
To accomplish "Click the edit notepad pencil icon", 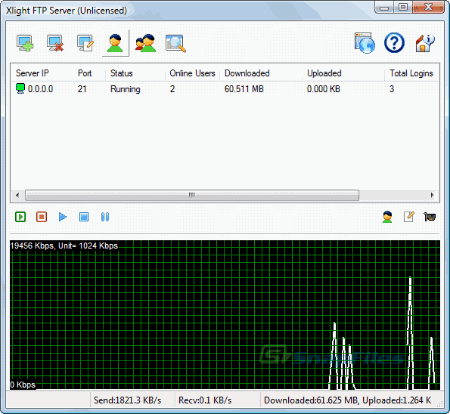I will click(x=409, y=217).
